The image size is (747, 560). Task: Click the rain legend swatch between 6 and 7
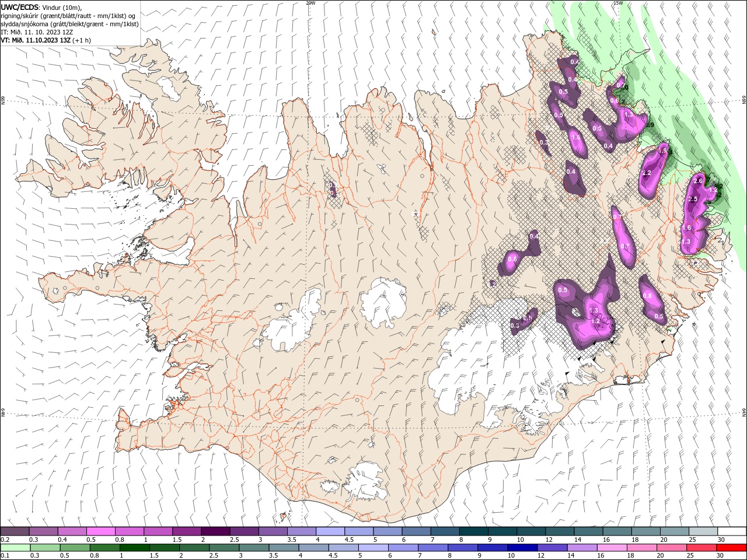(x=403, y=548)
